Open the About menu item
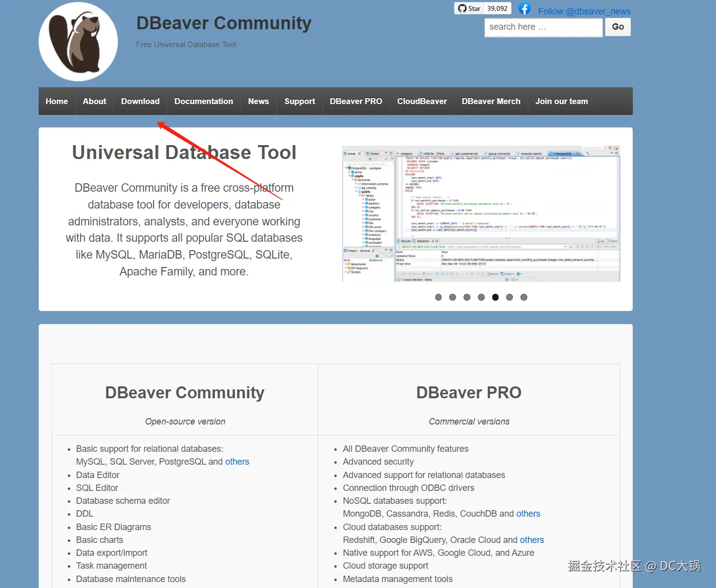The width and height of the screenshot is (716, 588). click(95, 101)
